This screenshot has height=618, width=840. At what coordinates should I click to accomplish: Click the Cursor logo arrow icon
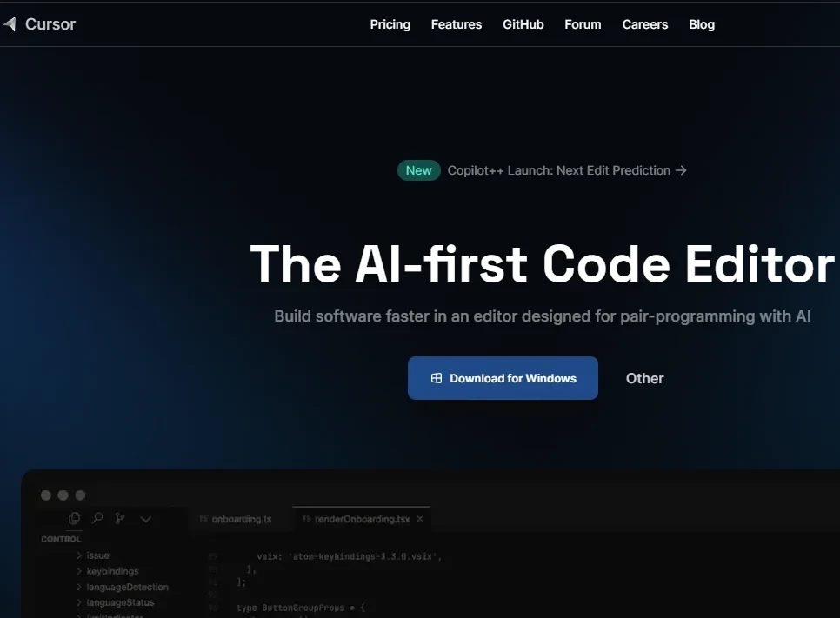(x=9, y=24)
